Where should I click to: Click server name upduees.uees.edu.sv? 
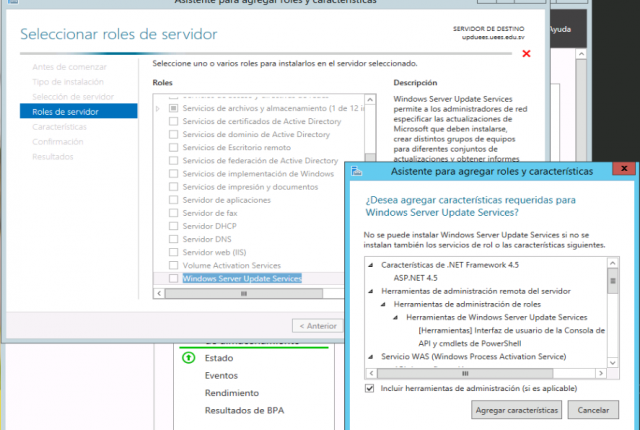click(493, 37)
